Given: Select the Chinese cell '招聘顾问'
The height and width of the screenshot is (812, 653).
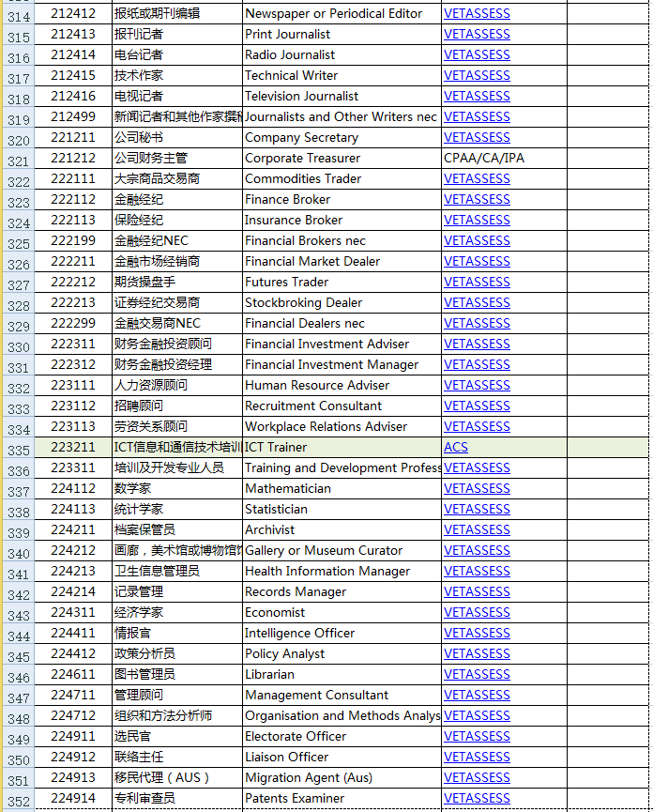Looking at the screenshot, I should click(177, 406).
